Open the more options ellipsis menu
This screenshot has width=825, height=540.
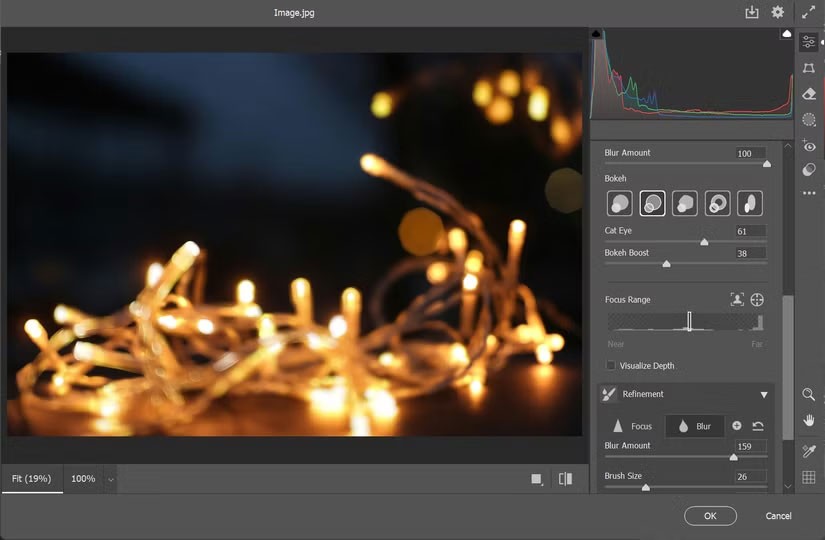point(809,194)
